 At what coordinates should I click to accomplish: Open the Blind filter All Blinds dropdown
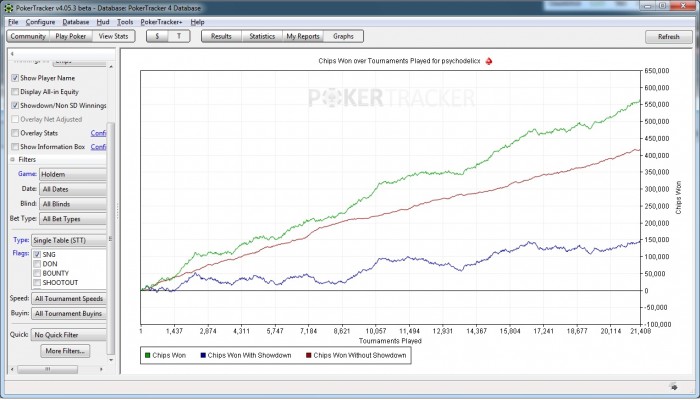(x=73, y=204)
